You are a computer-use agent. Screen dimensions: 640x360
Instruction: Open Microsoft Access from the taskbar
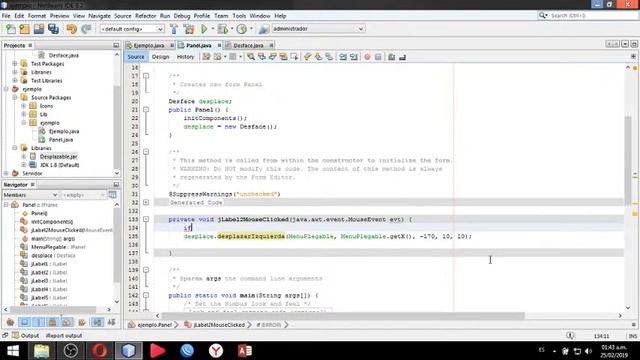tap(245, 351)
